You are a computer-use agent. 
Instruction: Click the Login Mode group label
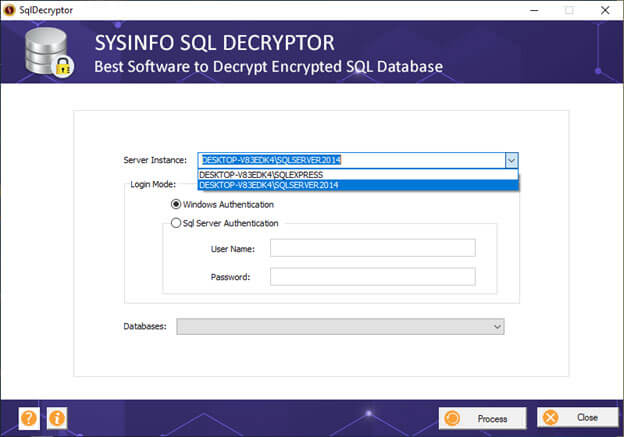click(x=153, y=184)
